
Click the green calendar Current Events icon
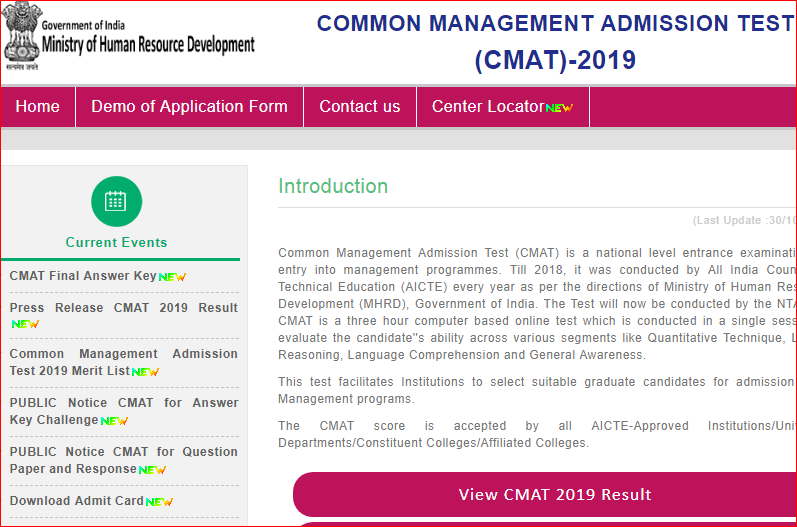[116, 201]
